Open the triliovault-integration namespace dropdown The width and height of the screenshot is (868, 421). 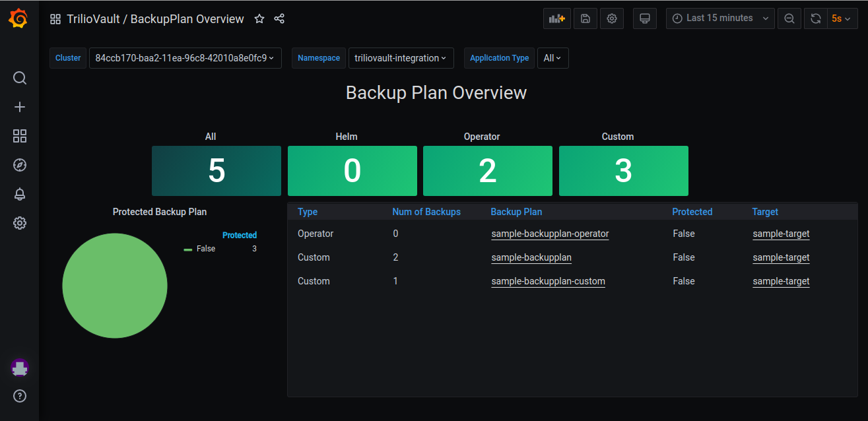pyautogui.click(x=401, y=58)
